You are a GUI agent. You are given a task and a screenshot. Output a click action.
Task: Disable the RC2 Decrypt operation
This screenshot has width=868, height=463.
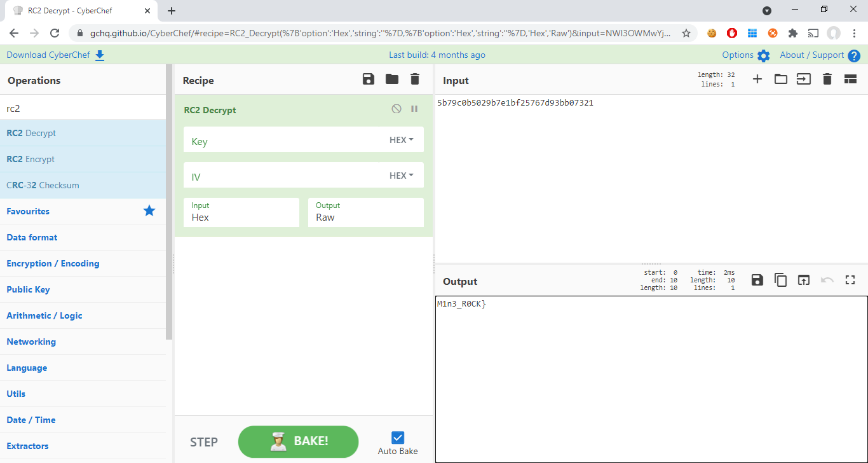point(397,109)
